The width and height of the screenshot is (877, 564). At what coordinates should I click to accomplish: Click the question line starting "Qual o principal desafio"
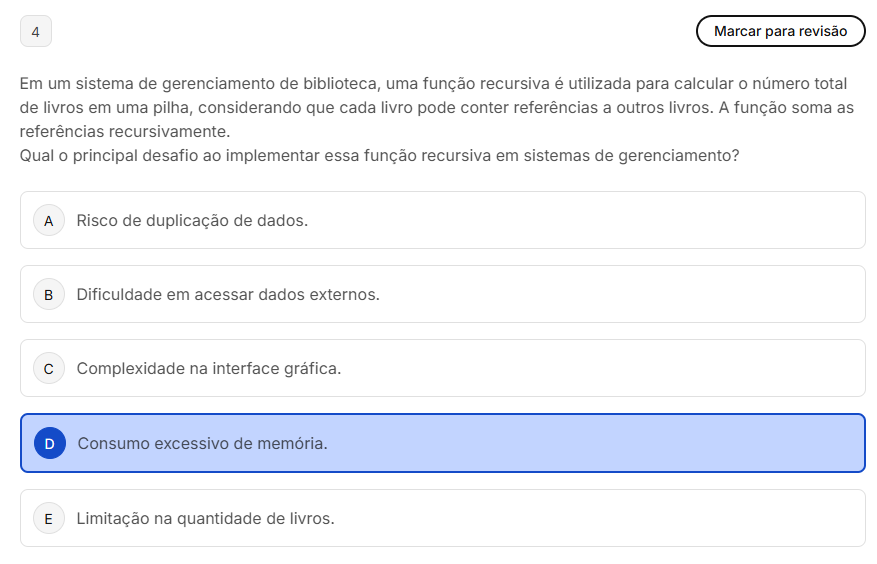coord(379,156)
